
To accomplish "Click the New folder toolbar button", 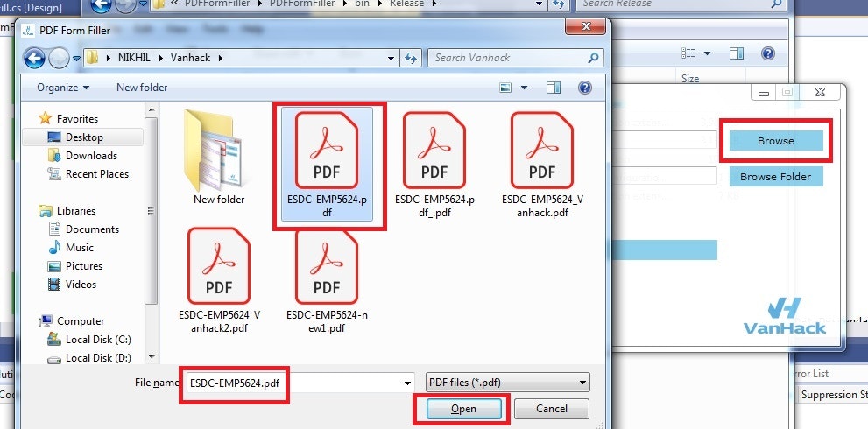I will 142,88.
